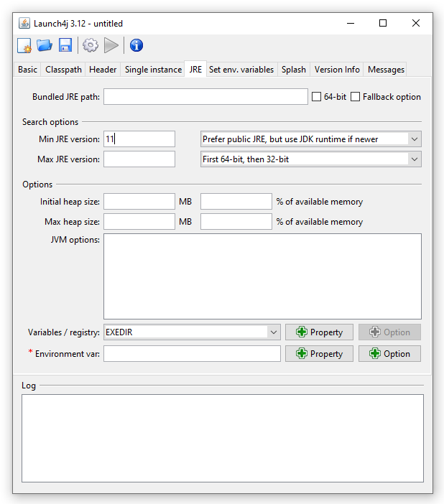The width and height of the screenshot is (444, 504).
Task: Click inside the Log output area
Action: point(223,439)
